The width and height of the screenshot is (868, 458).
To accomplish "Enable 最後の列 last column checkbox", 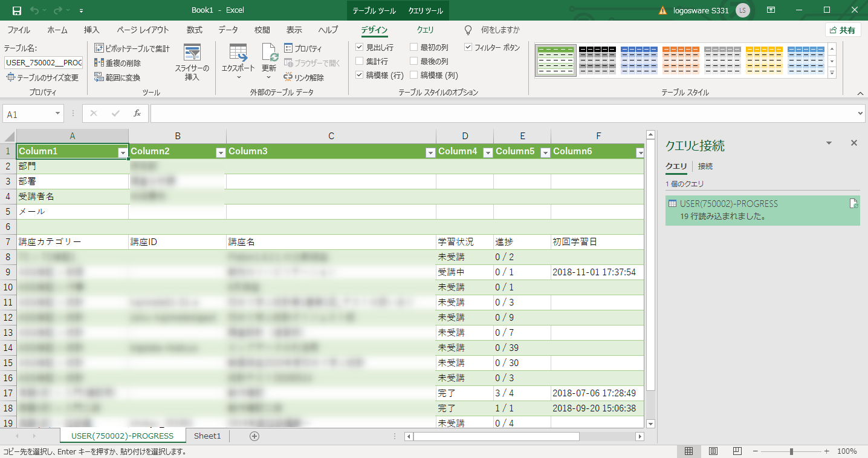I will coord(413,61).
